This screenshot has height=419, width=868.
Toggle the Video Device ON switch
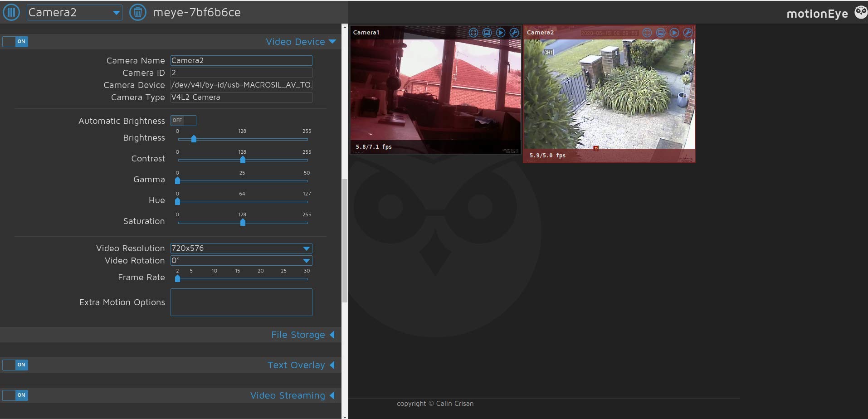click(x=15, y=41)
